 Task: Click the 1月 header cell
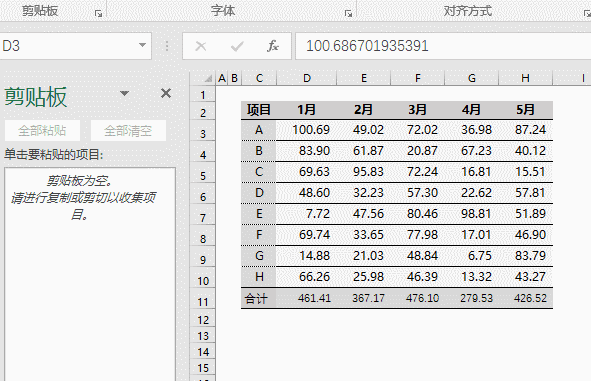tap(306, 110)
